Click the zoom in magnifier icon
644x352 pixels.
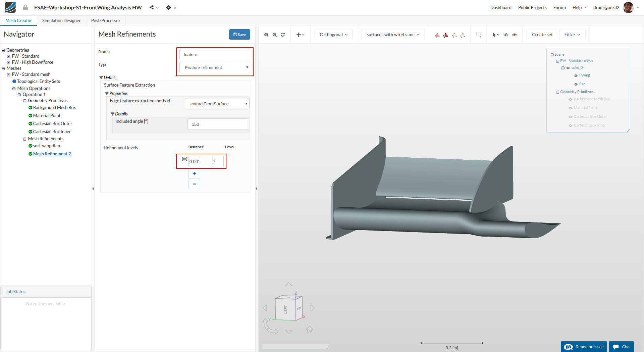point(266,35)
